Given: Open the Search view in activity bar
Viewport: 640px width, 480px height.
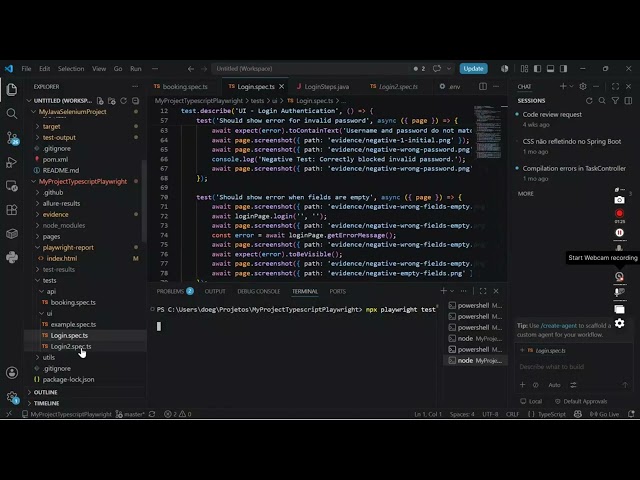Looking at the screenshot, I should click(12, 113).
